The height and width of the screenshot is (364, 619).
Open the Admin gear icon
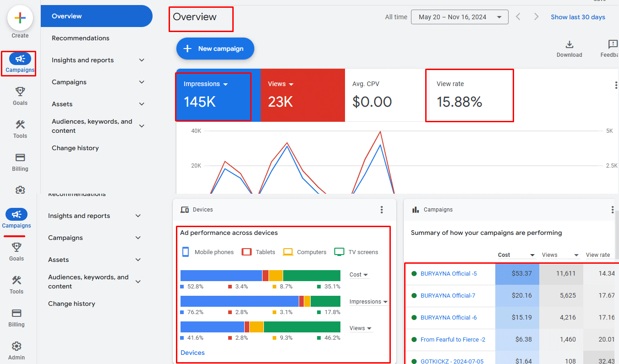16,346
